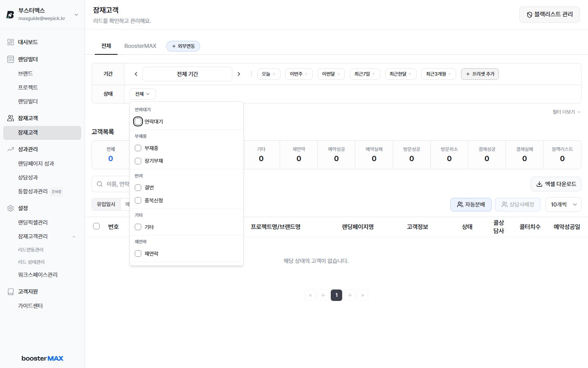Check the 연락대기 status checkbox

(x=138, y=121)
